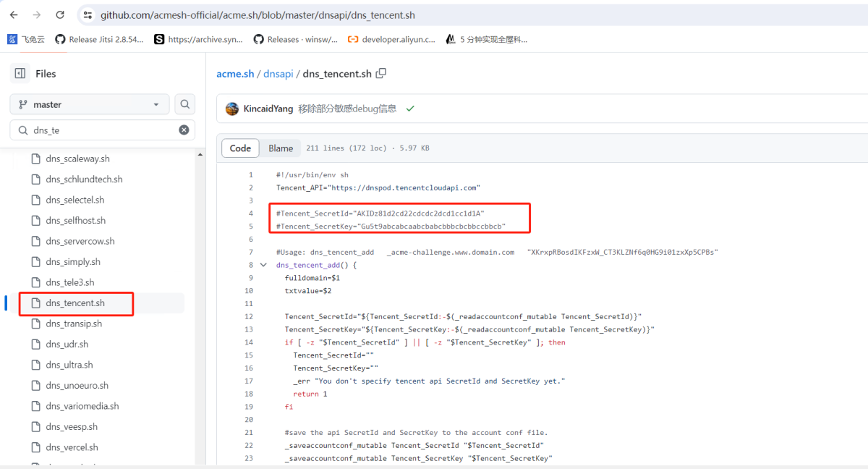Image resolution: width=868 pixels, height=469 pixels.
Task: Open dns_transip.sh in file tree
Action: coord(74,324)
